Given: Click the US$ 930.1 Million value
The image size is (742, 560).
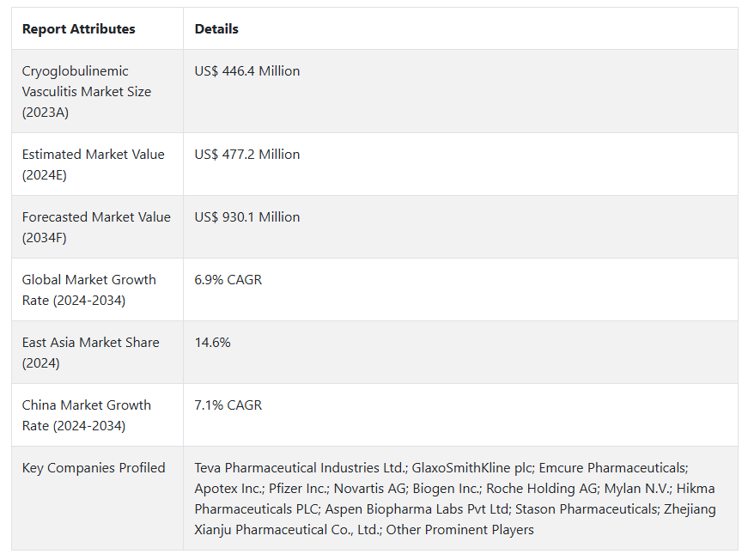Looking at the screenshot, I should (x=247, y=216).
